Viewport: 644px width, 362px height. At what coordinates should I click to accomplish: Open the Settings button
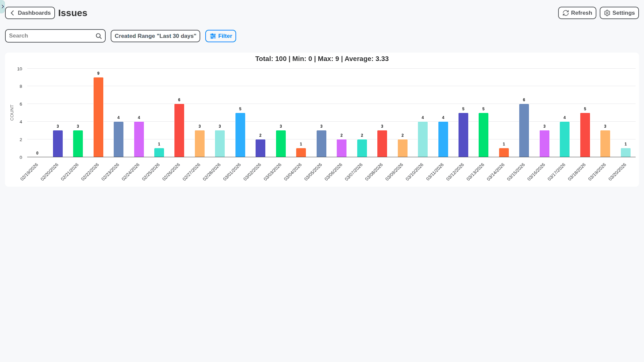pyautogui.click(x=619, y=13)
